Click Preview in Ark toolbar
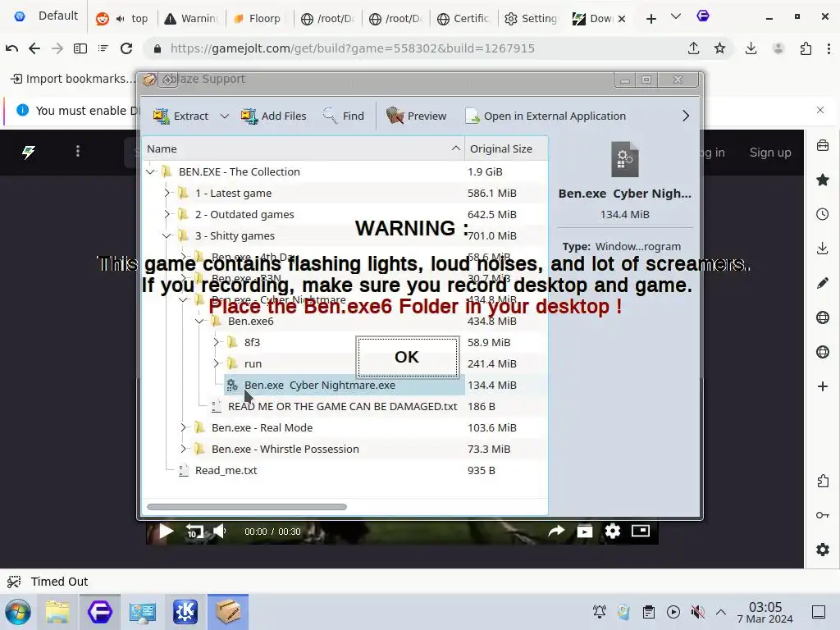 pos(416,116)
